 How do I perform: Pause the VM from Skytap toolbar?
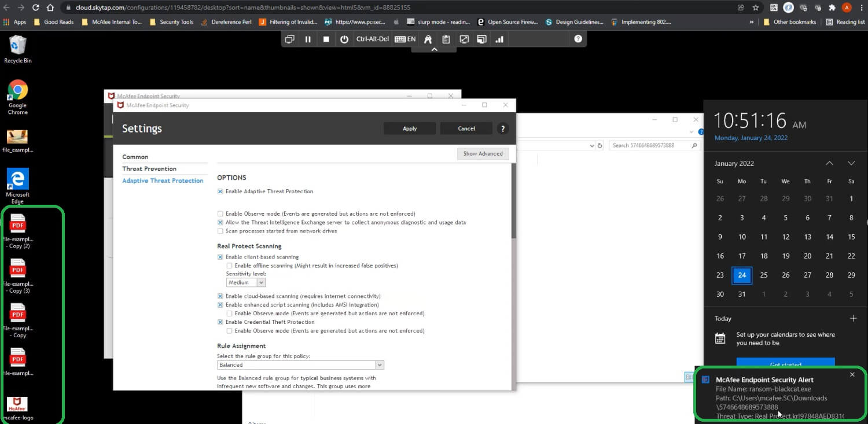308,39
